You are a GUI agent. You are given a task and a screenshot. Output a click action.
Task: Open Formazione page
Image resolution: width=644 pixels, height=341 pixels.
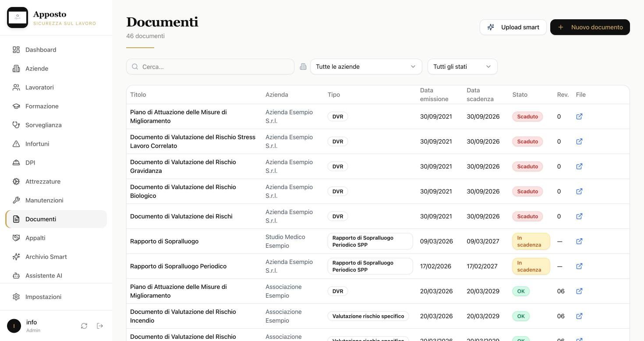coord(56,106)
